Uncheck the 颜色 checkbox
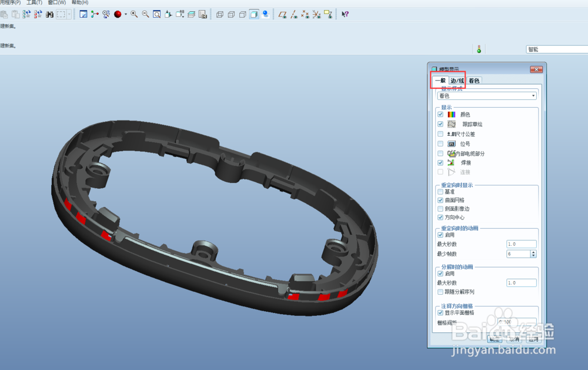588x370 pixels. point(440,114)
